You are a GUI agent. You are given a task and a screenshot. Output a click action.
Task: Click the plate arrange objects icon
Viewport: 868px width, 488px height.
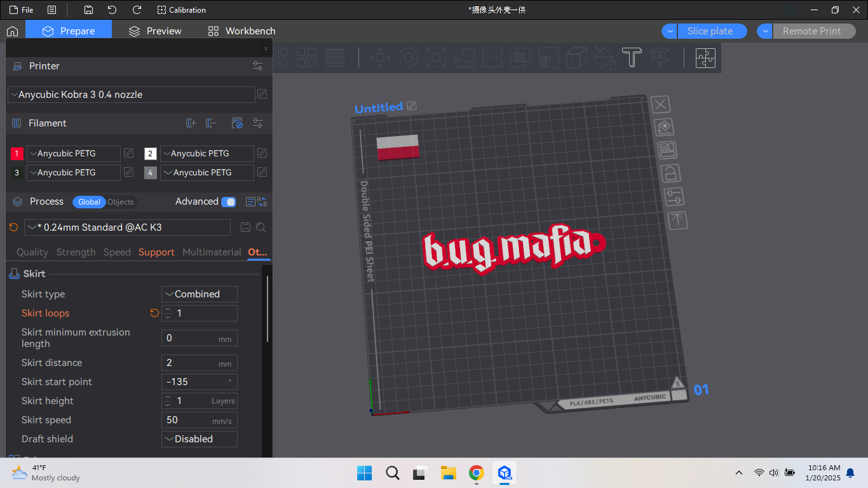667,150
